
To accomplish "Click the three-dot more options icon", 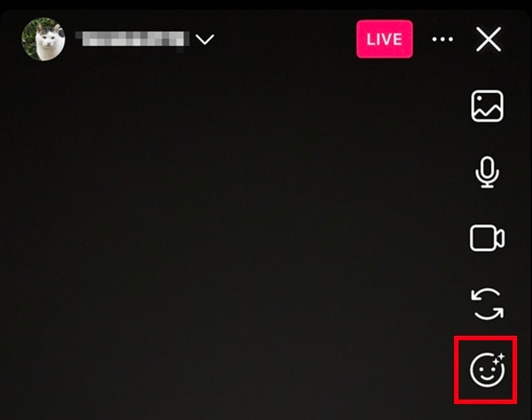I will [x=442, y=39].
